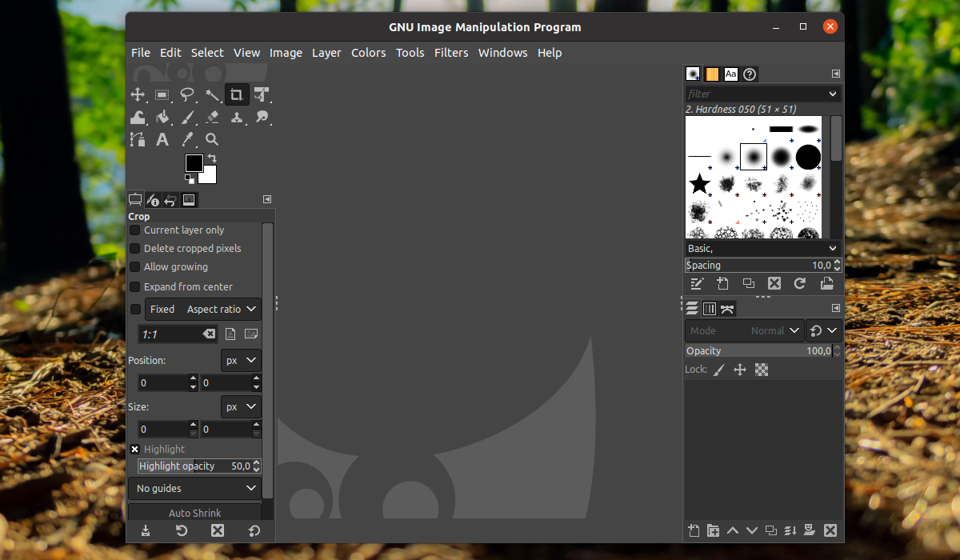Click the black foreground color swatch
This screenshot has width=960, height=560.
click(x=194, y=163)
